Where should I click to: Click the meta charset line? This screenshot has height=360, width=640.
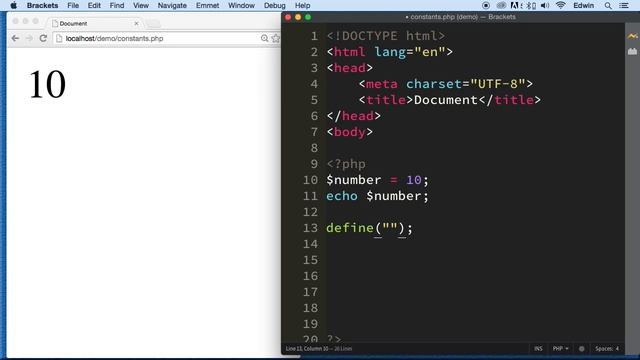(x=446, y=84)
